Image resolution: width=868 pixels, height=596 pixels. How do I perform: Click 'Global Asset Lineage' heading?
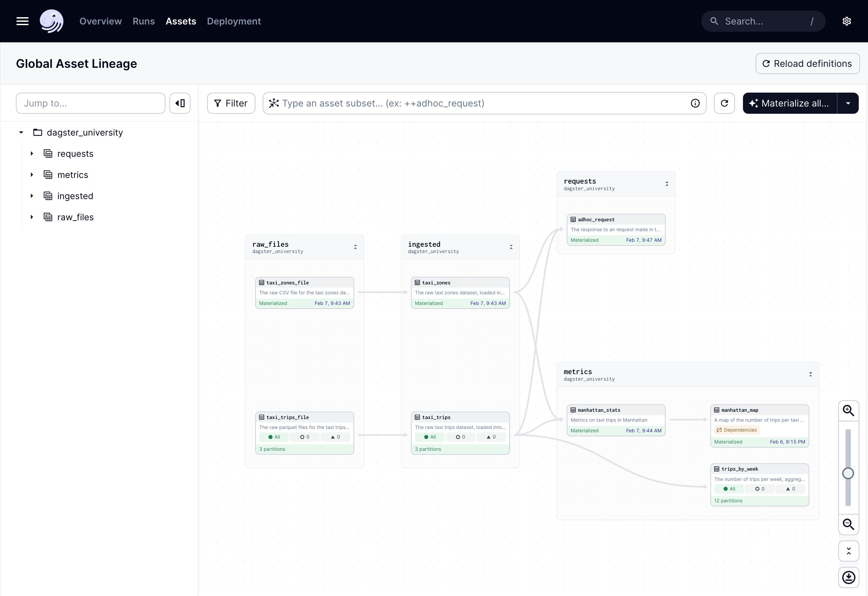tap(76, 64)
